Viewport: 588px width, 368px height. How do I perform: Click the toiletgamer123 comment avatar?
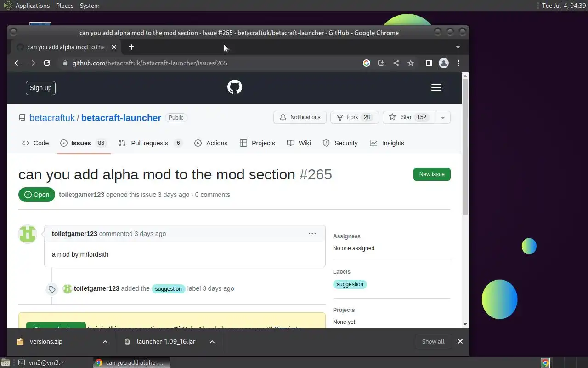[x=28, y=234]
